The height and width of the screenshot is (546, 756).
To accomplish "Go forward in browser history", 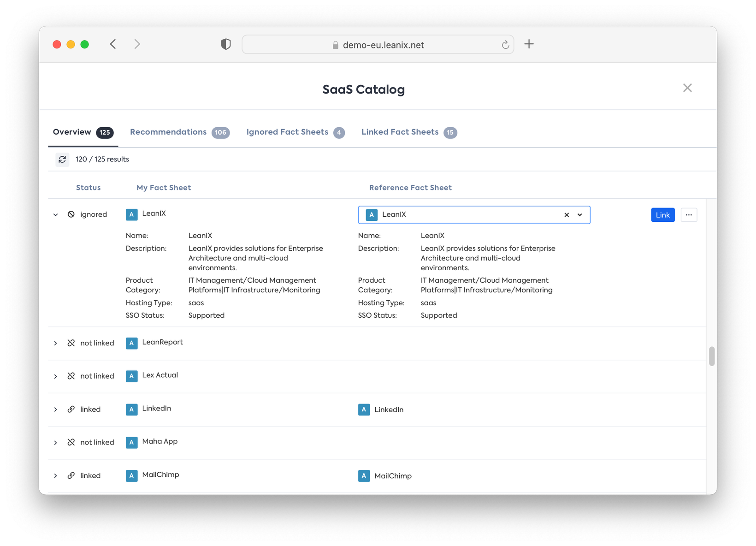I will click(137, 44).
